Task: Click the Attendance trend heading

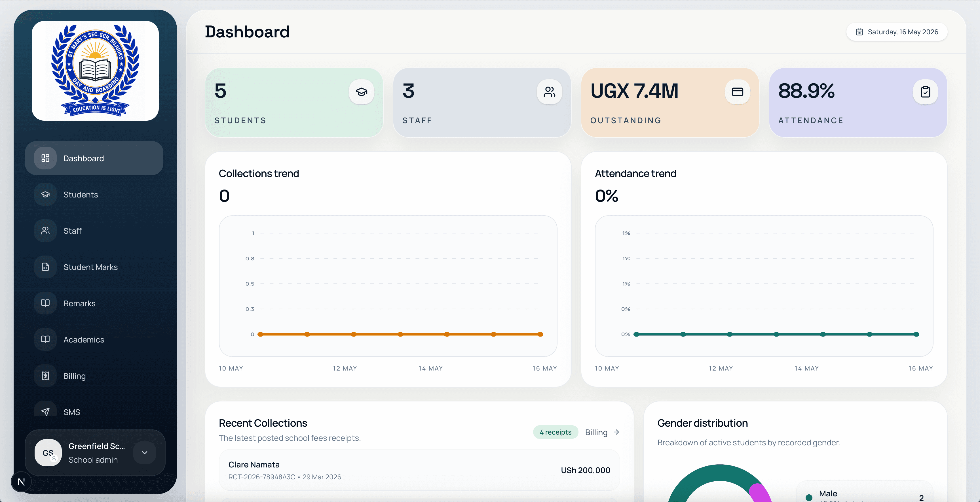Action: [635, 174]
